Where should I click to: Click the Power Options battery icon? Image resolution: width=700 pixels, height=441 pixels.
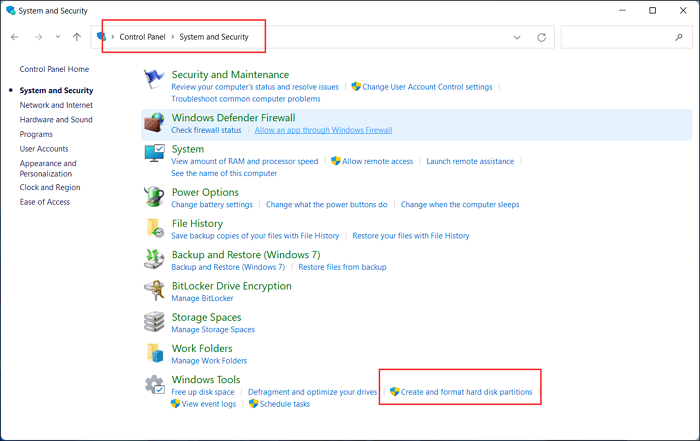[x=154, y=196]
